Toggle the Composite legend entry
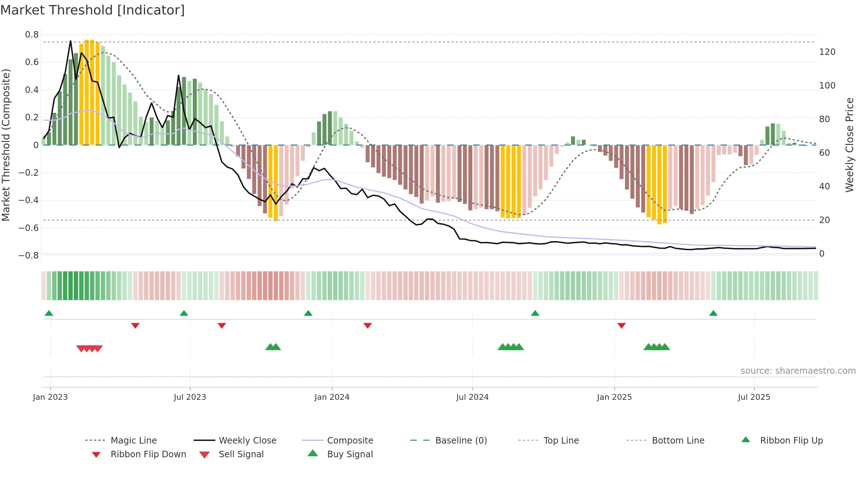This screenshot has width=868, height=488. pyautogui.click(x=337, y=440)
